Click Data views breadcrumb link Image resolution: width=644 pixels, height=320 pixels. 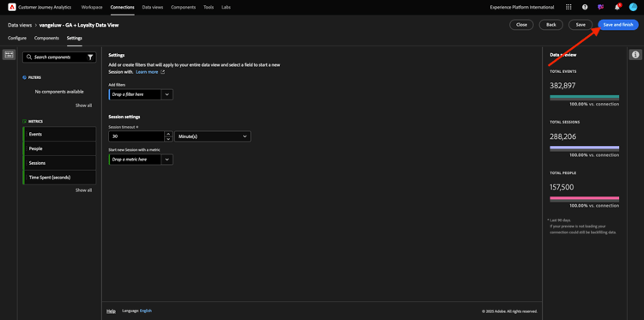click(x=20, y=25)
